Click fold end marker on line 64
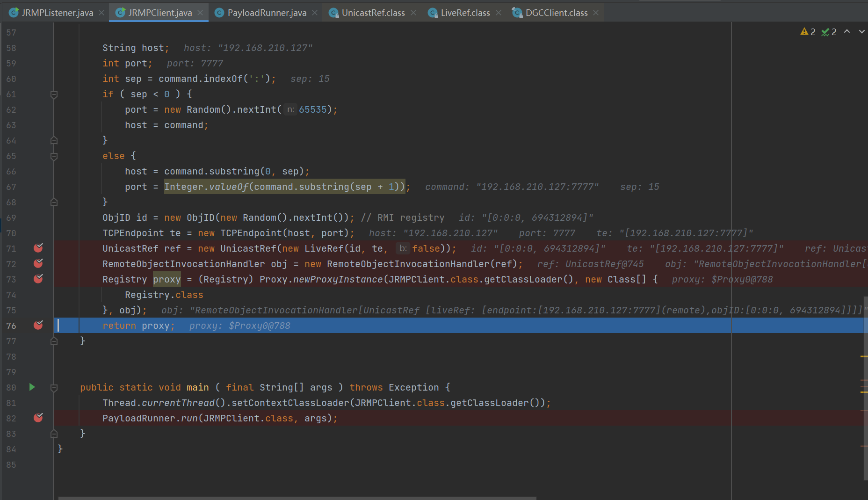The image size is (868, 500). click(x=54, y=140)
